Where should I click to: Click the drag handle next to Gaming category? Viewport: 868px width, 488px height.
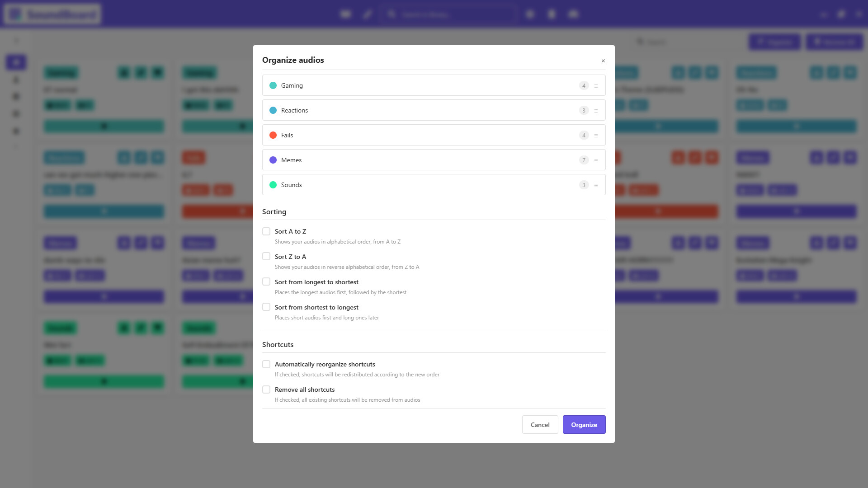(x=597, y=85)
